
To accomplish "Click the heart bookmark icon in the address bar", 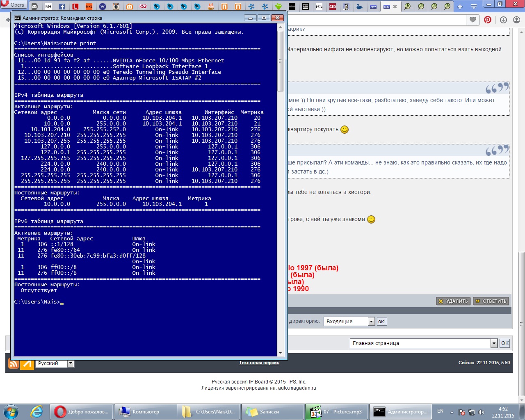I will click(473, 20).
